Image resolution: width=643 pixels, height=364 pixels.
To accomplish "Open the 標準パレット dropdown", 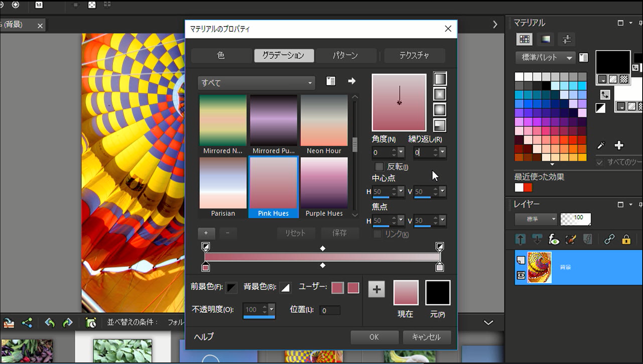I will pyautogui.click(x=545, y=58).
